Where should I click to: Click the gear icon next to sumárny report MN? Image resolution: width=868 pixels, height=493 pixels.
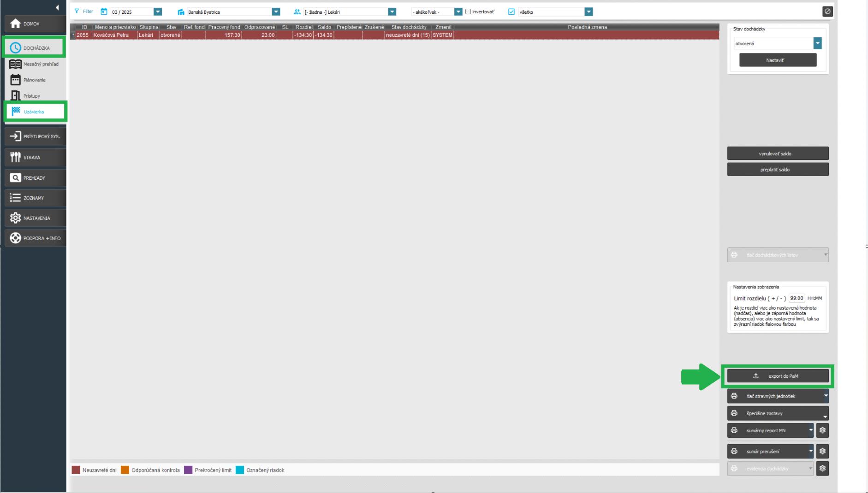[822, 430]
